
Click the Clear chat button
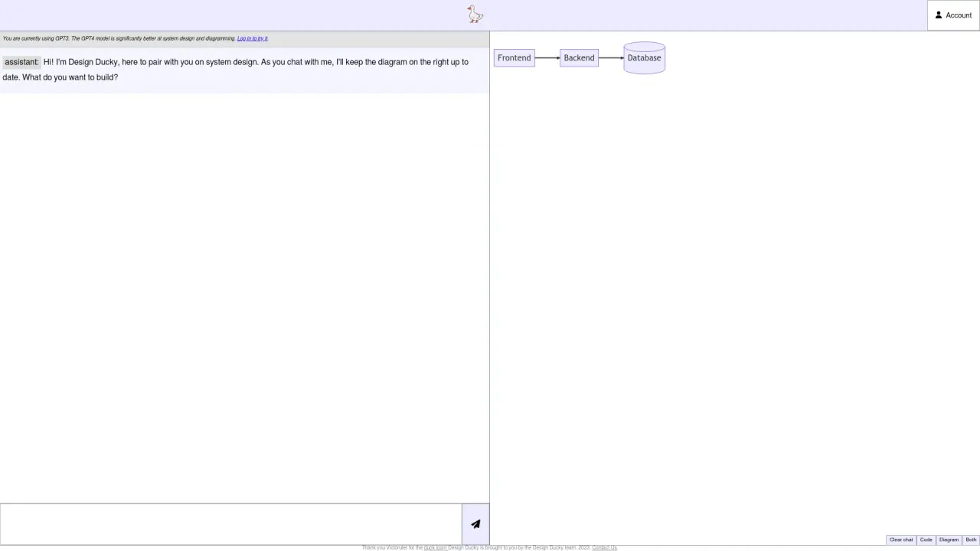click(x=901, y=540)
